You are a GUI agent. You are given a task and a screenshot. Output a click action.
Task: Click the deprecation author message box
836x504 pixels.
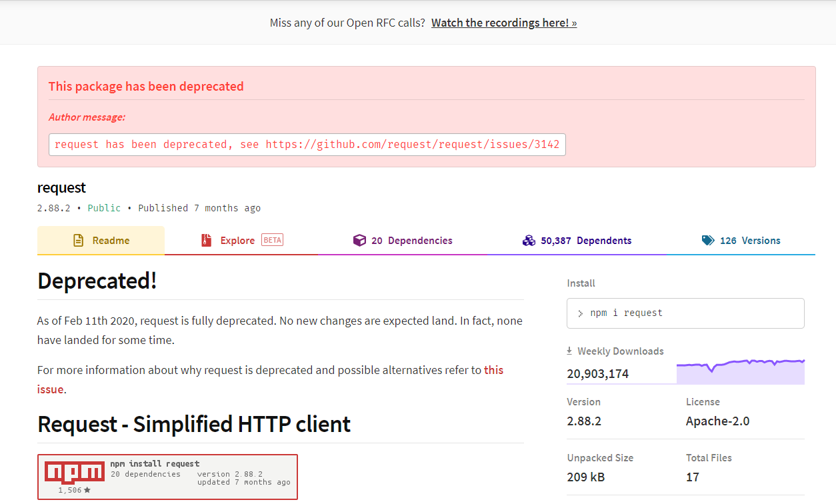click(307, 145)
